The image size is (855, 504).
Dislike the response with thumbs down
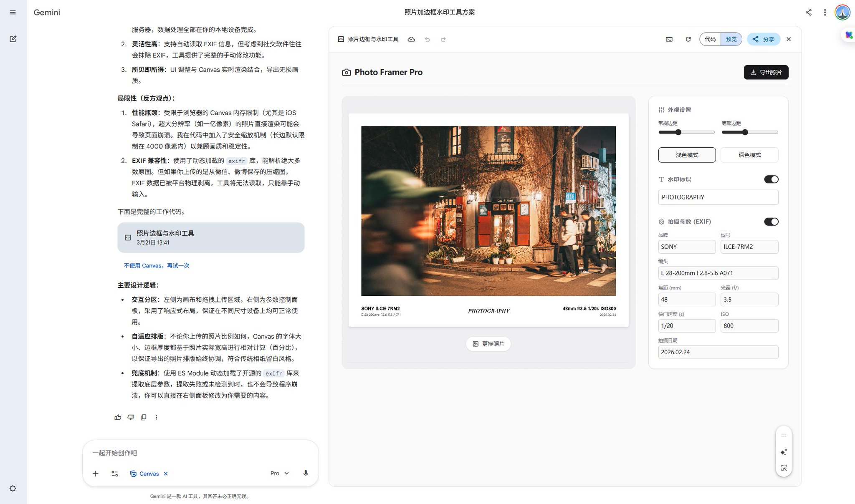point(131,417)
